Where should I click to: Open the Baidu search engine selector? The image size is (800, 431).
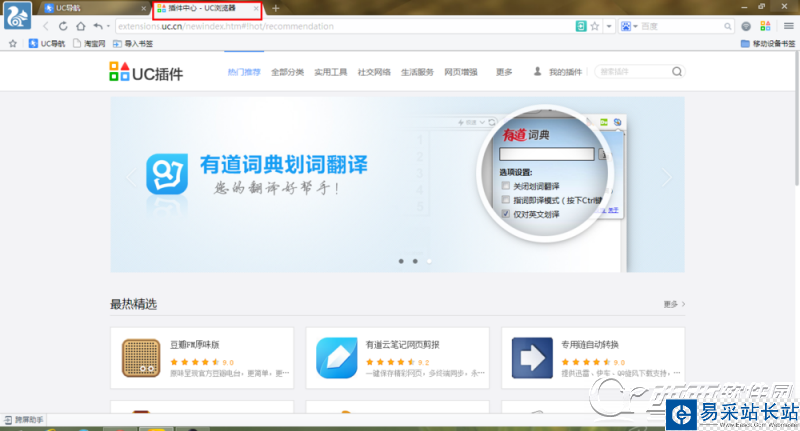point(629,26)
